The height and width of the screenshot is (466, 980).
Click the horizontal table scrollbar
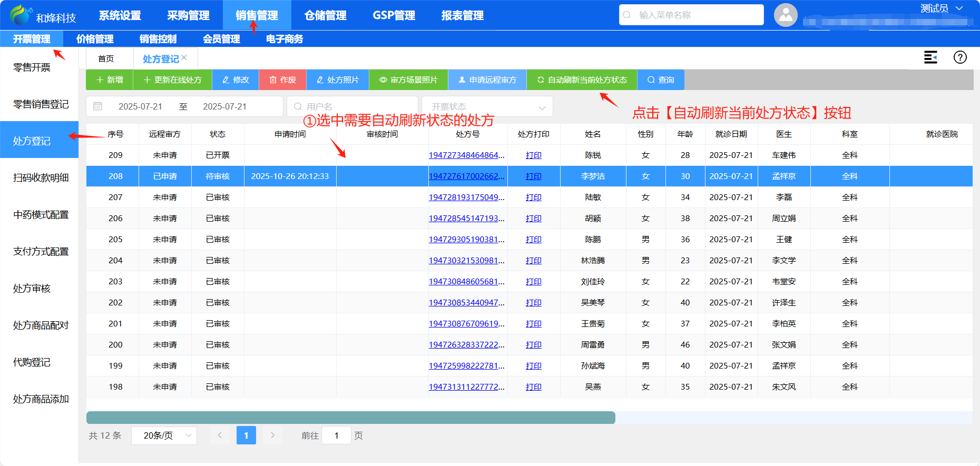point(350,418)
